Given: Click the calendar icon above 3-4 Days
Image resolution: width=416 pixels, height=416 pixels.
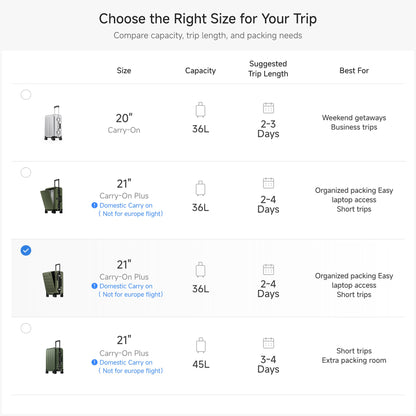Looking at the screenshot, I should click(x=268, y=343).
